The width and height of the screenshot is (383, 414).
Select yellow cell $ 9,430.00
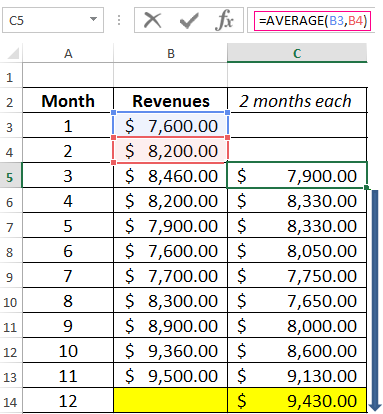pos(297,400)
